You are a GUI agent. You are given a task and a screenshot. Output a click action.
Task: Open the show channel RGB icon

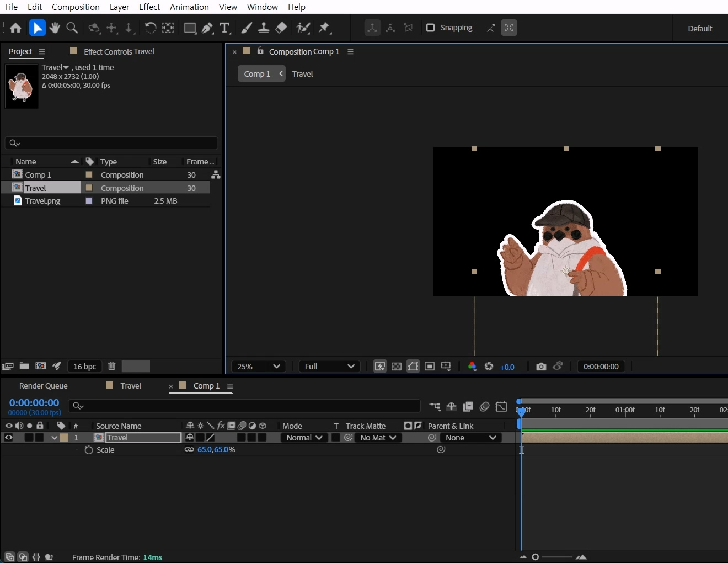click(x=472, y=367)
